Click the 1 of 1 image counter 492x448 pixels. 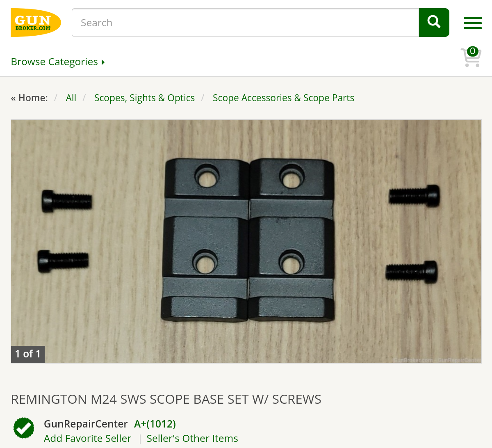click(x=28, y=354)
